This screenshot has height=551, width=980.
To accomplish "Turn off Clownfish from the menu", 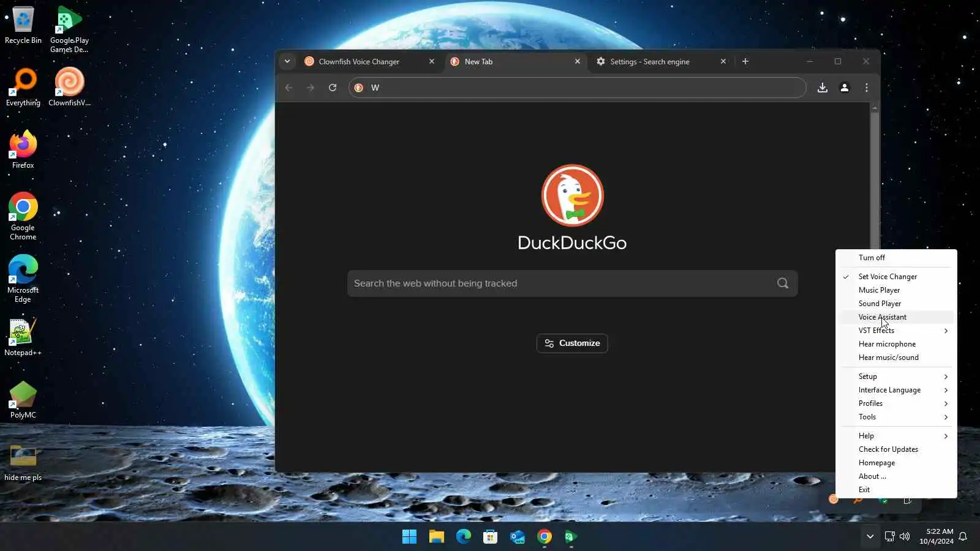I will (x=896, y=258).
